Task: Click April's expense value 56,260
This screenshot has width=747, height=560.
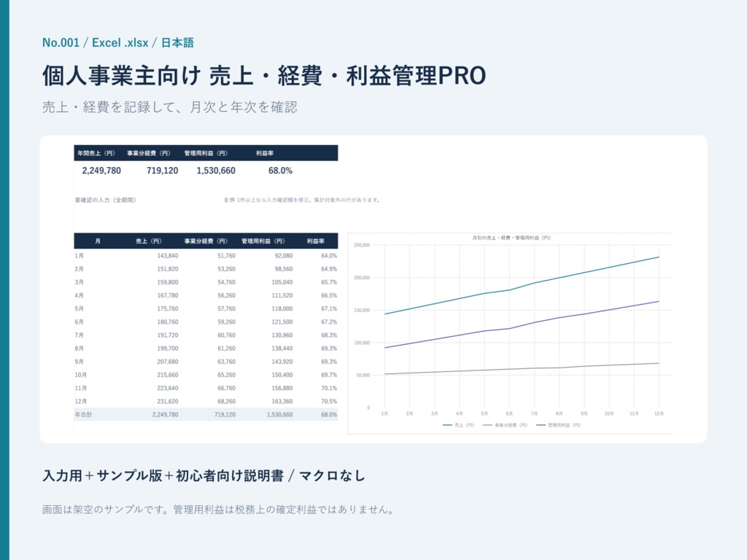Action: point(226,295)
